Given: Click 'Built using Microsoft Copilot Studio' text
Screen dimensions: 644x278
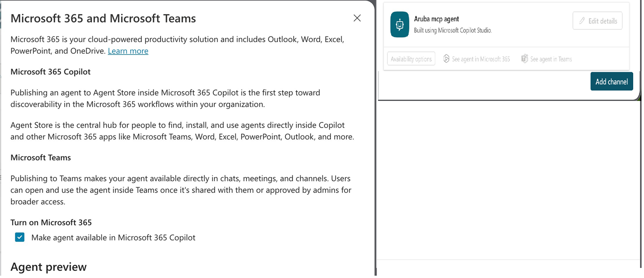Looking at the screenshot, I should [x=453, y=31].
